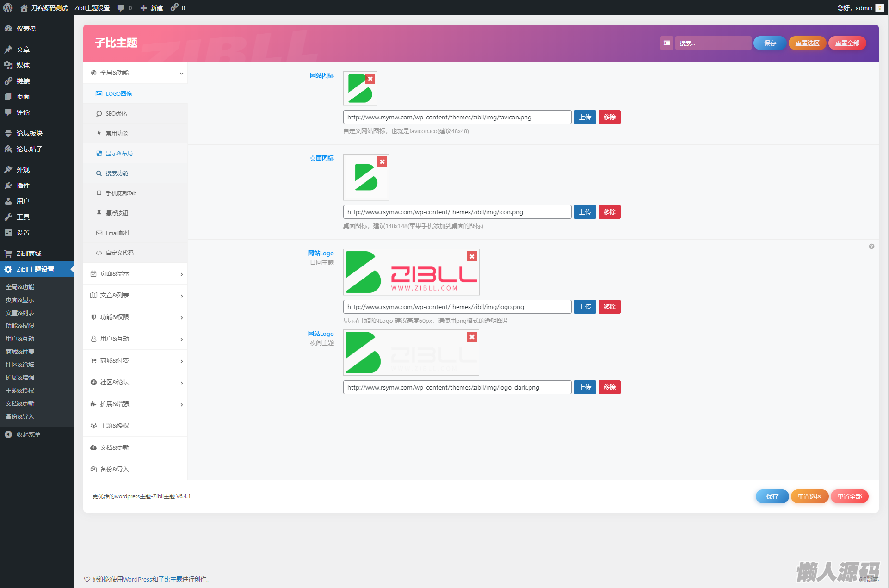Remove the desktop icon image with red X

pos(382,162)
